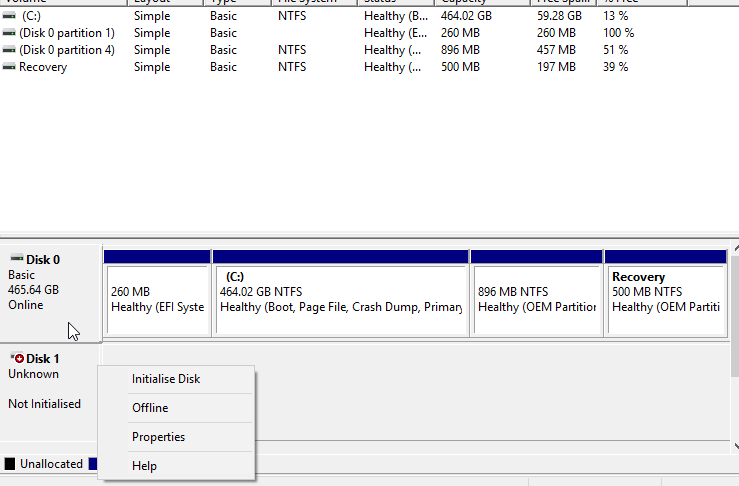739x486 pixels.
Task: Open Properties from the context menu
Action: click(158, 437)
